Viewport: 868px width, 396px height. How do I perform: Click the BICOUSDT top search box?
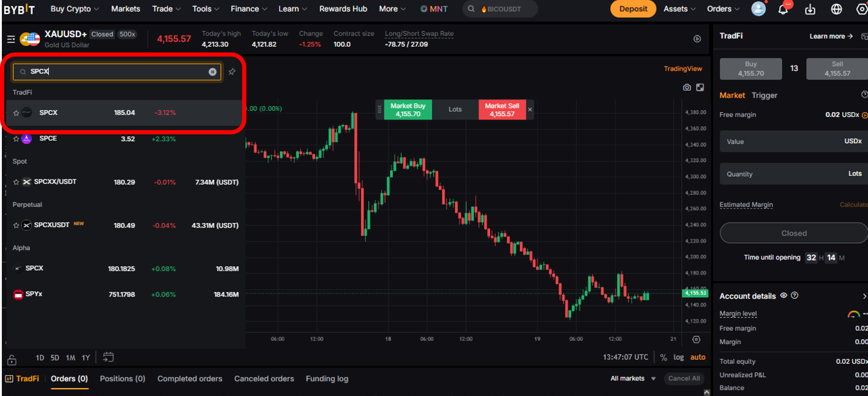click(x=500, y=9)
